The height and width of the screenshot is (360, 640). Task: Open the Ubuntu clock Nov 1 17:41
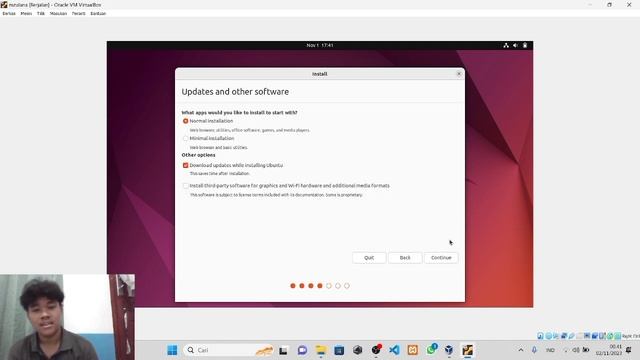point(320,45)
